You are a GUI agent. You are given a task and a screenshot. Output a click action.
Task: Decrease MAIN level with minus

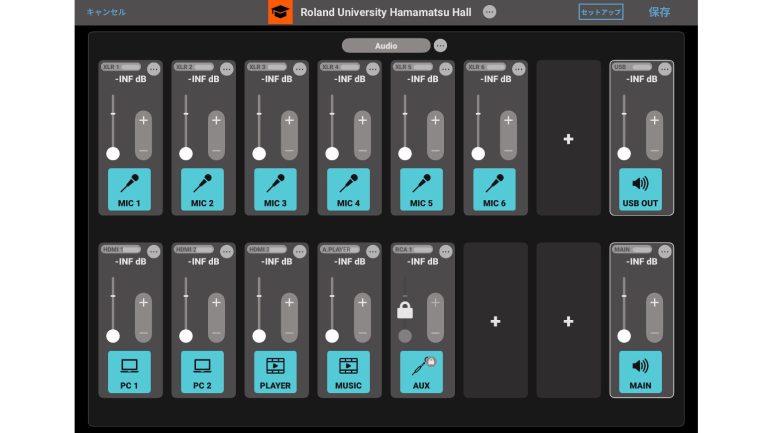click(x=655, y=332)
